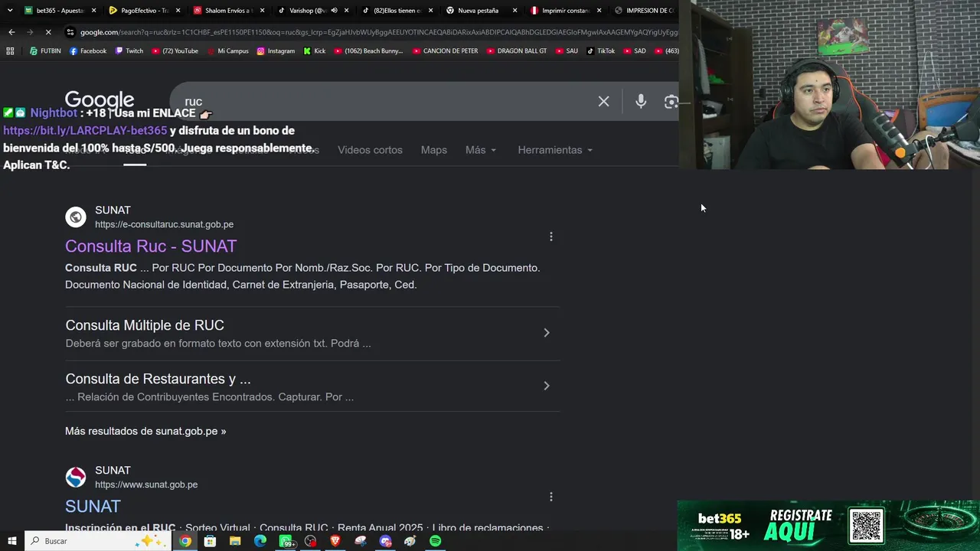Click the Consulta RUC description snippet text

pos(302,276)
